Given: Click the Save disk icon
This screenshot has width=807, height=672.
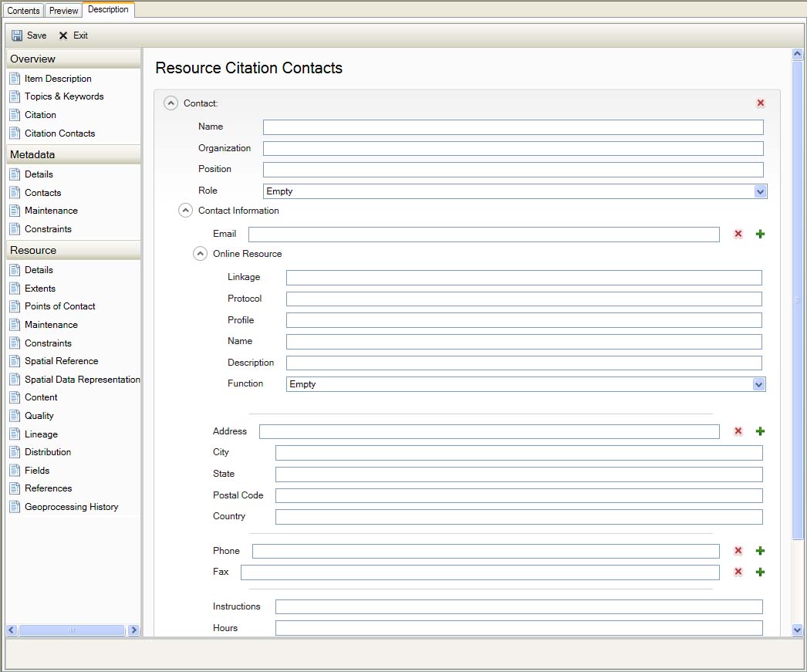Looking at the screenshot, I should tap(17, 35).
